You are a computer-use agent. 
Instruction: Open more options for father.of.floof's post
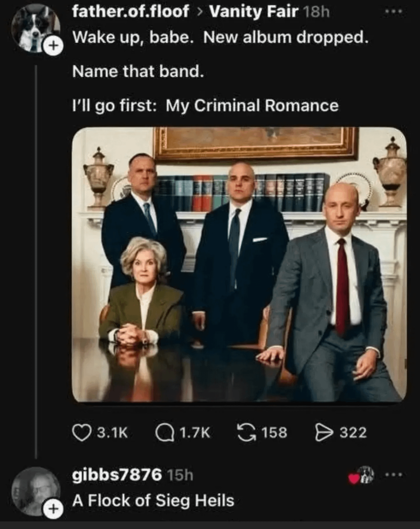click(393, 12)
